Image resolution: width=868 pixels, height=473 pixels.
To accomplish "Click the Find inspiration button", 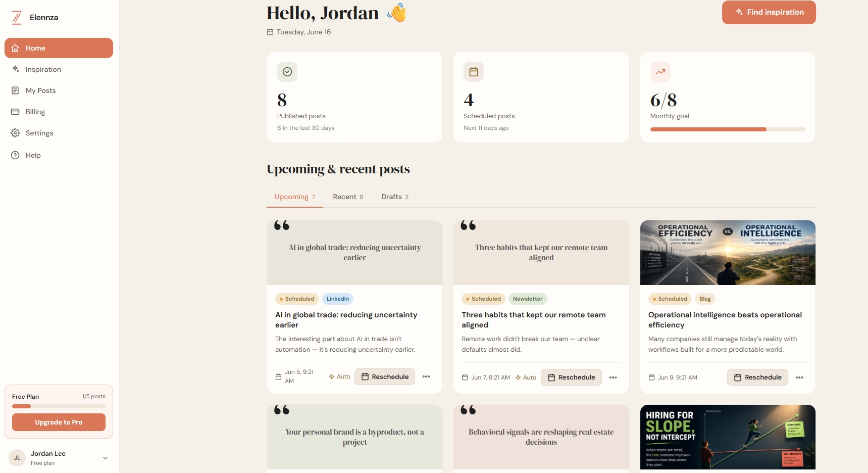I will (x=769, y=12).
